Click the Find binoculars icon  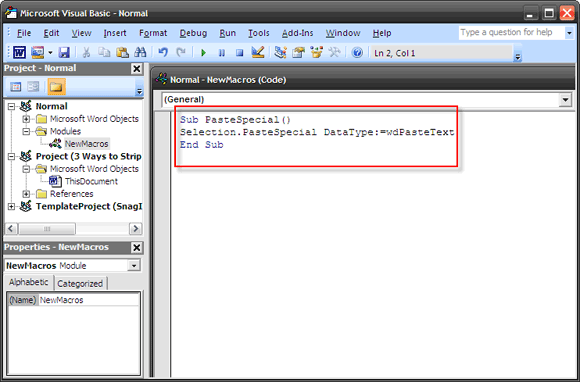[x=140, y=53]
